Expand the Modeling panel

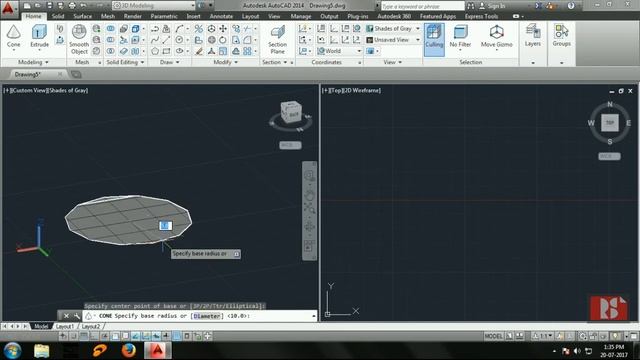tap(33, 62)
